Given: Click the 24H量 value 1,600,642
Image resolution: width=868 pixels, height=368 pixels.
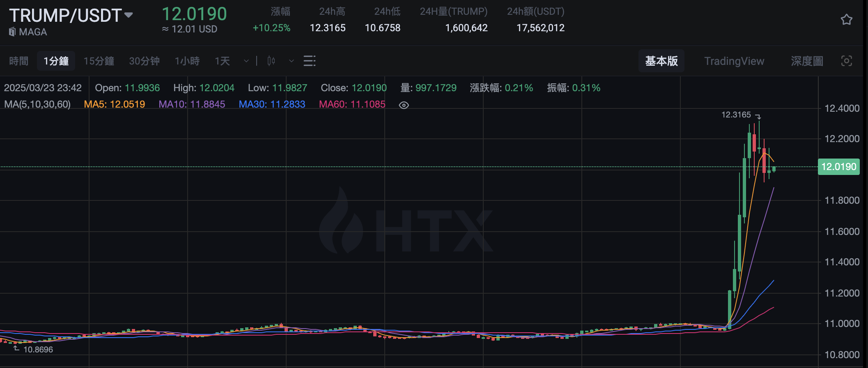Looking at the screenshot, I should pyautogui.click(x=466, y=28).
